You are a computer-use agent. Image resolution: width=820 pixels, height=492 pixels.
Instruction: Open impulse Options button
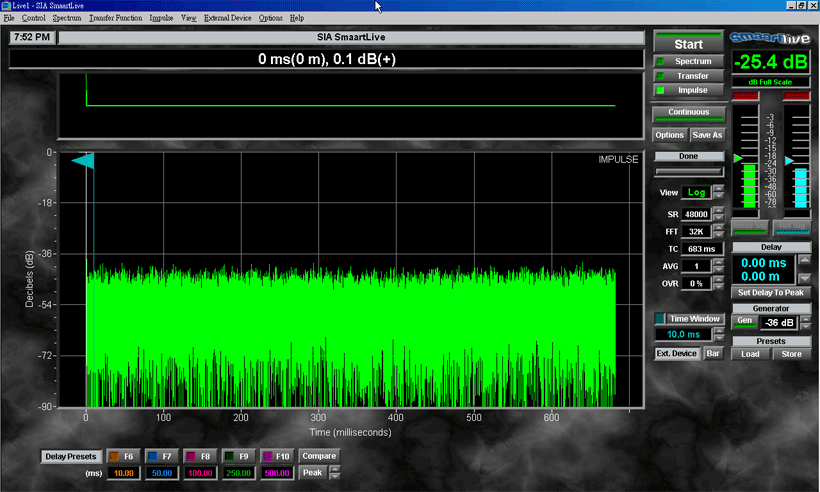pyautogui.click(x=669, y=135)
